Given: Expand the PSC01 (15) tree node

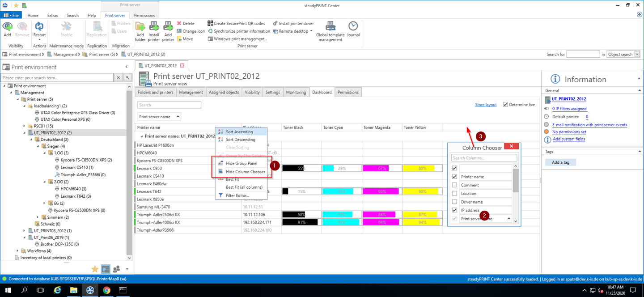Looking at the screenshot, I should tap(25, 126).
